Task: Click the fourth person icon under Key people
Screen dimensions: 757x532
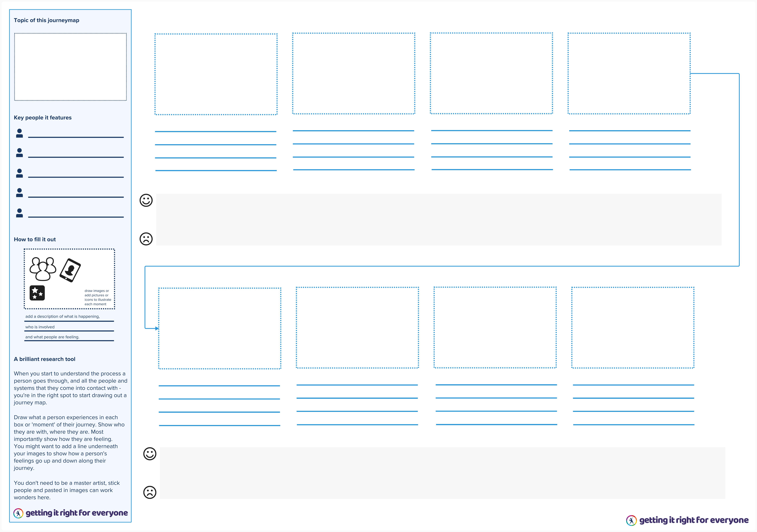Action: click(19, 193)
